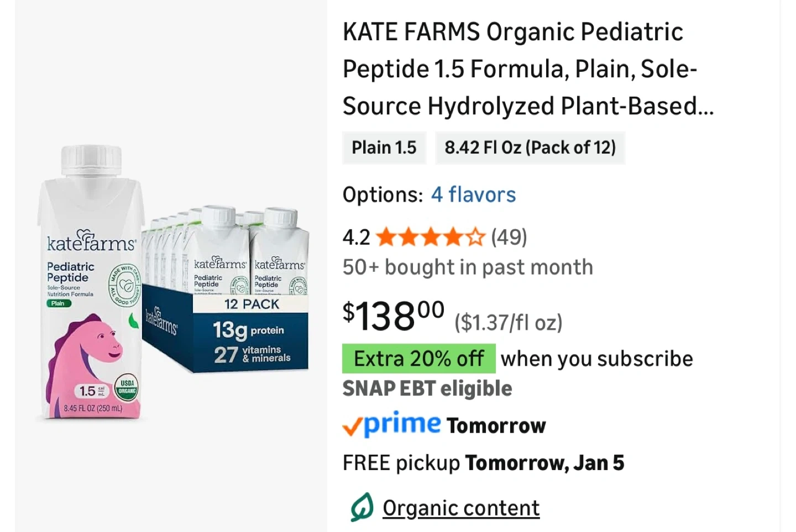Click the Prime logo icon
This screenshot has width=796, height=532.
[402, 424]
